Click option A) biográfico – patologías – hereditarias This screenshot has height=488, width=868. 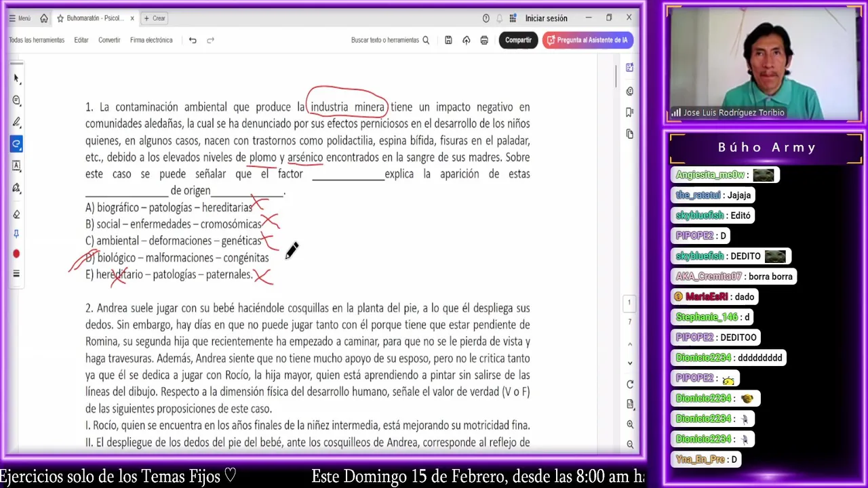(169, 207)
